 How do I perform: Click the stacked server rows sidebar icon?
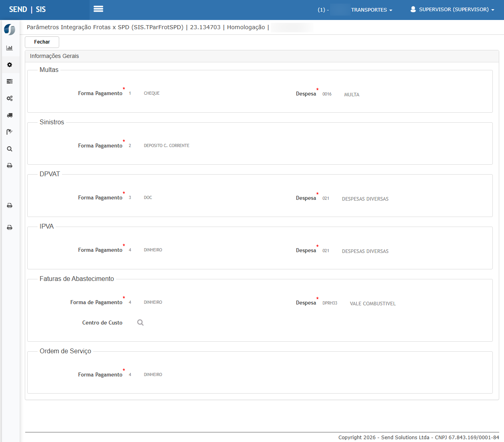click(x=10, y=82)
